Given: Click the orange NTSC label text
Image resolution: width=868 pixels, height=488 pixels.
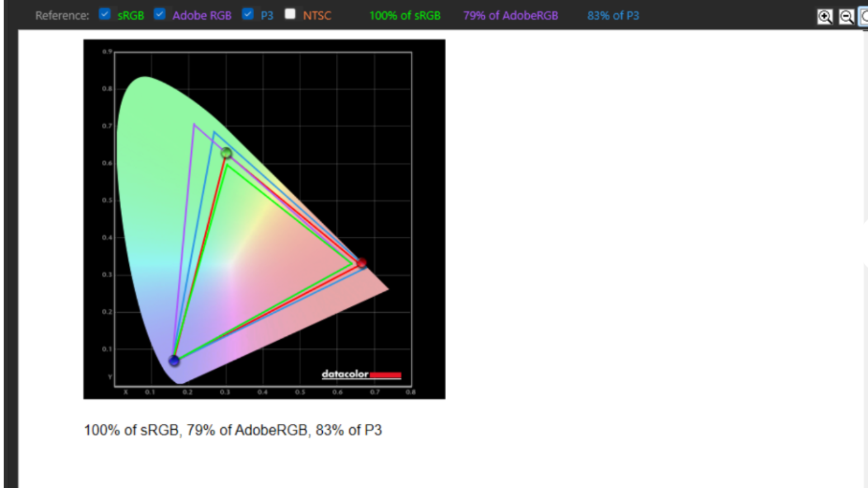Looking at the screenshot, I should pyautogui.click(x=317, y=16).
